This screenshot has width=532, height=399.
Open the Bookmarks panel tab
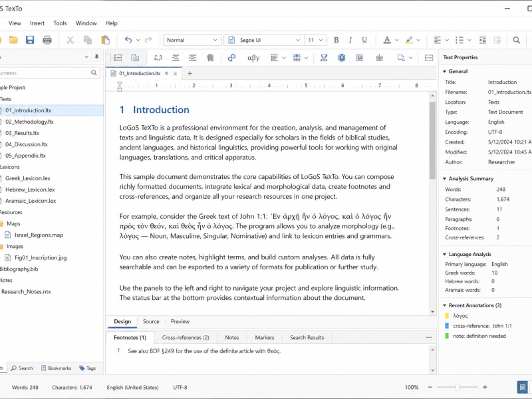pos(57,368)
